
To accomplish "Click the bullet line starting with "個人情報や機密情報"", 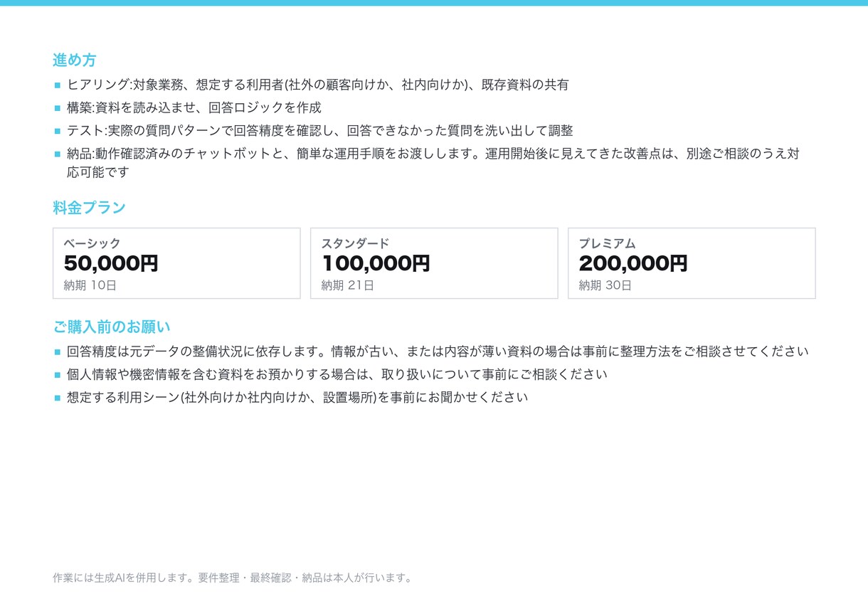I will (337, 374).
